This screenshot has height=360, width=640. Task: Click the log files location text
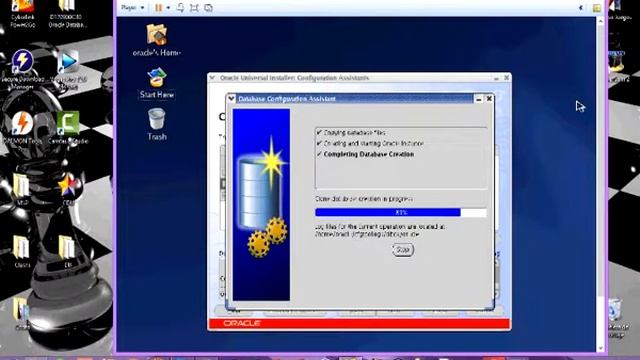[x=380, y=231]
